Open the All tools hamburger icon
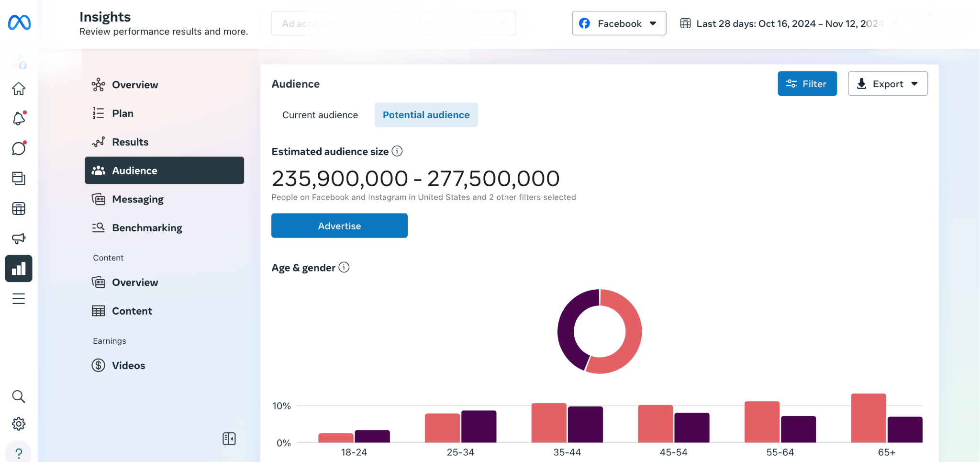The height and width of the screenshot is (462, 980). [x=19, y=299]
